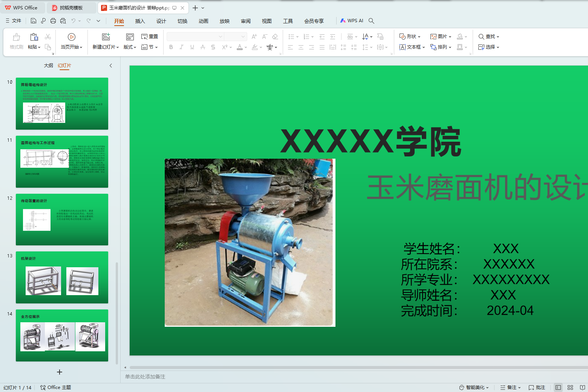Click the Select (选择) button

[489, 47]
